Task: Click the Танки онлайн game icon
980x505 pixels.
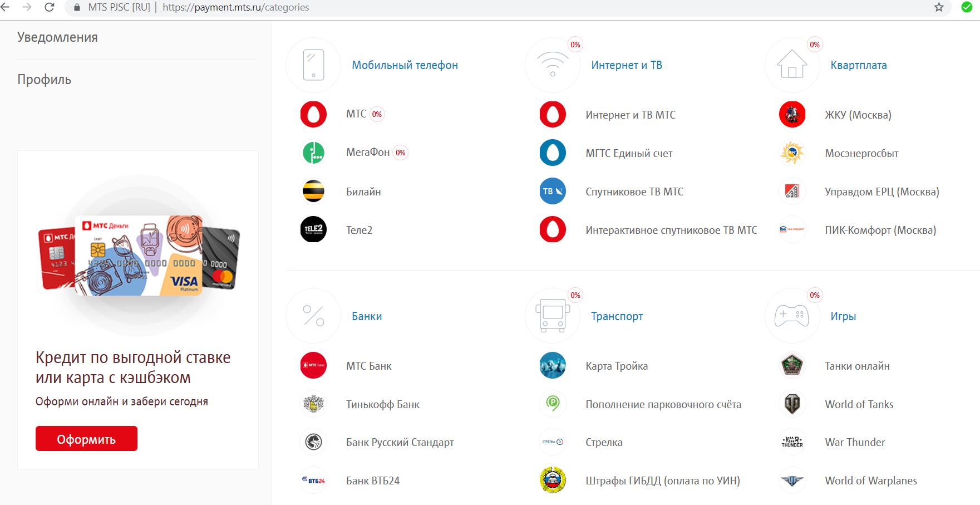Action: 792,365
